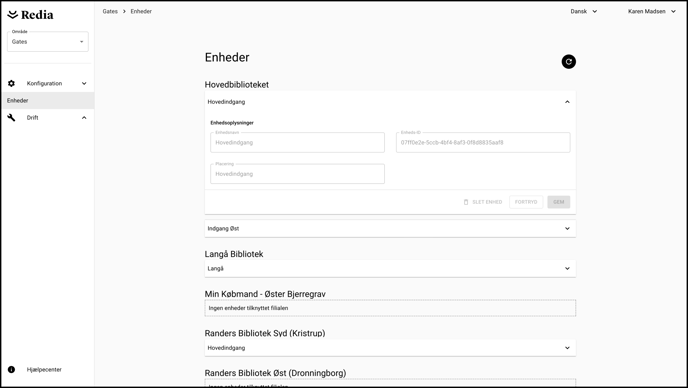Screen dimensions: 688x388
Task: Click Enheder in the breadcrumb
Action: tap(141, 11)
